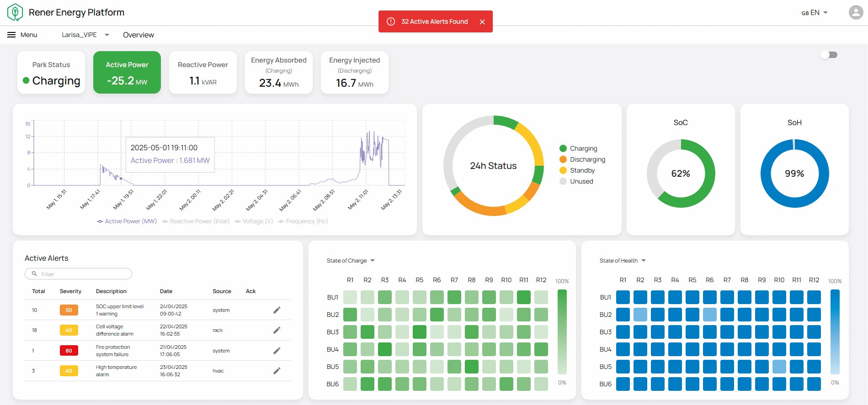The width and height of the screenshot is (868, 405).
Task: Open the State of Charge dropdown
Action: tap(351, 261)
